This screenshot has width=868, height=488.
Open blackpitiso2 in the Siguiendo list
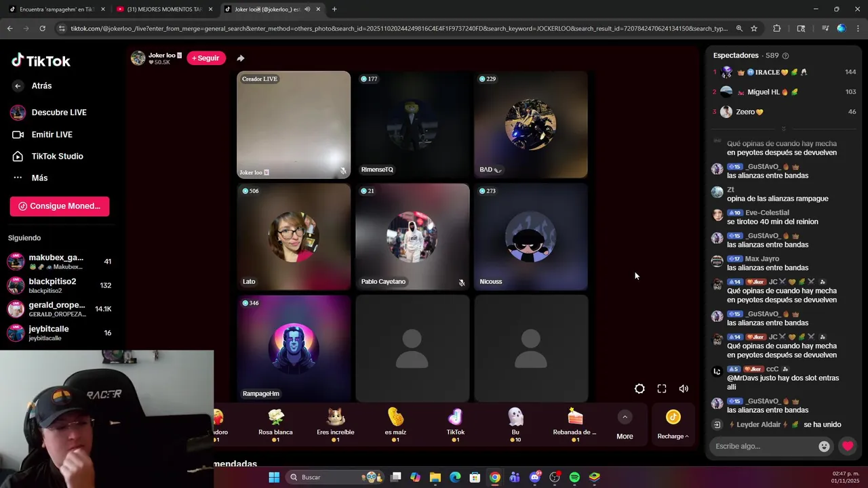(60, 285)
